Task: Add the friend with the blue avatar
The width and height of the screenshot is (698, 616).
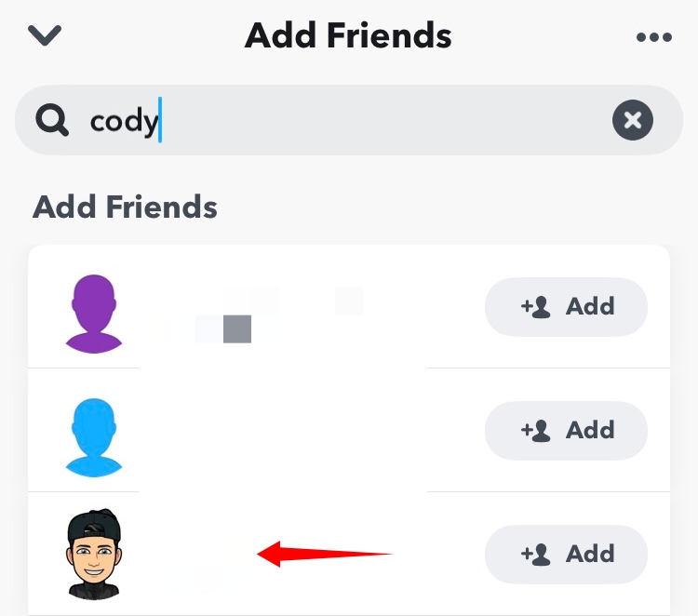Action: [x=566, y=430]
